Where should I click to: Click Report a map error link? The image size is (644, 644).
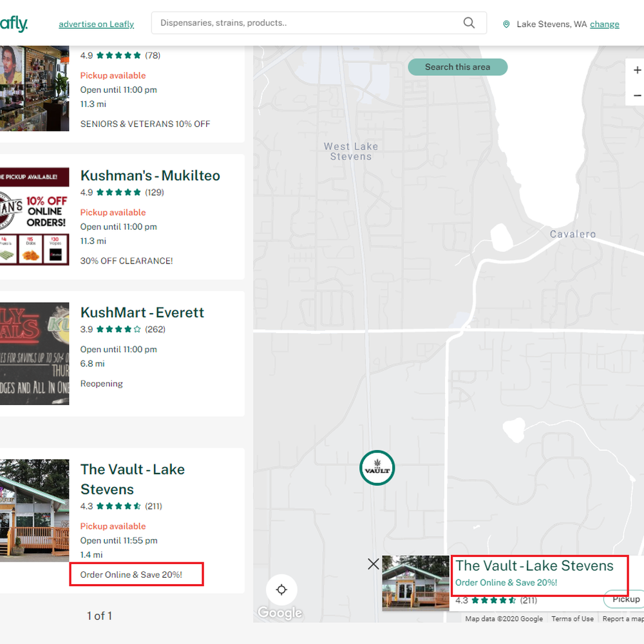[623, 618]
